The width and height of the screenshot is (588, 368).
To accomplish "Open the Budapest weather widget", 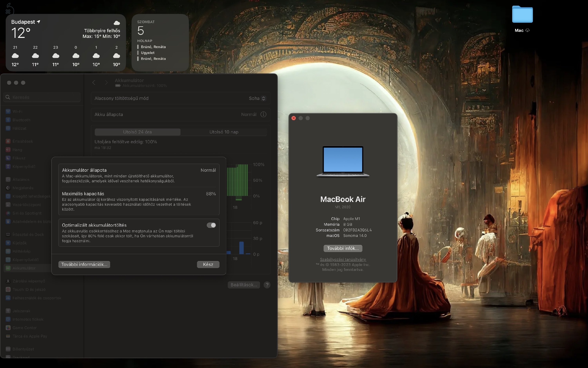I will [66, 43].
